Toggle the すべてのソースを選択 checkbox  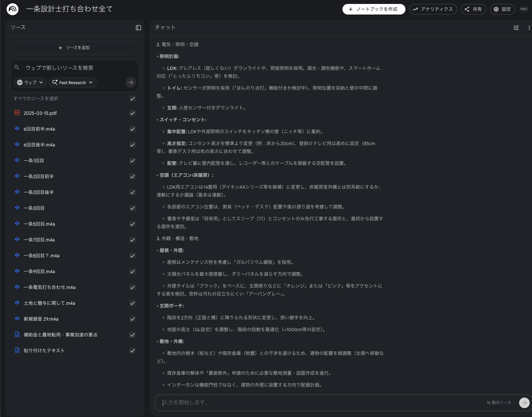click(x=133, y=99)
